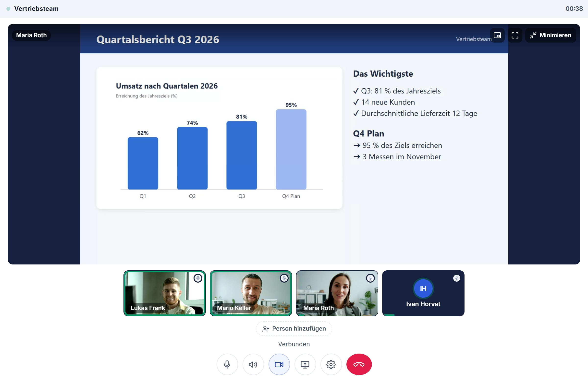The height and width of the screenshot is (382, 588).
Task: Click Person hinzufügen button
Action: (x=294, y=328)
